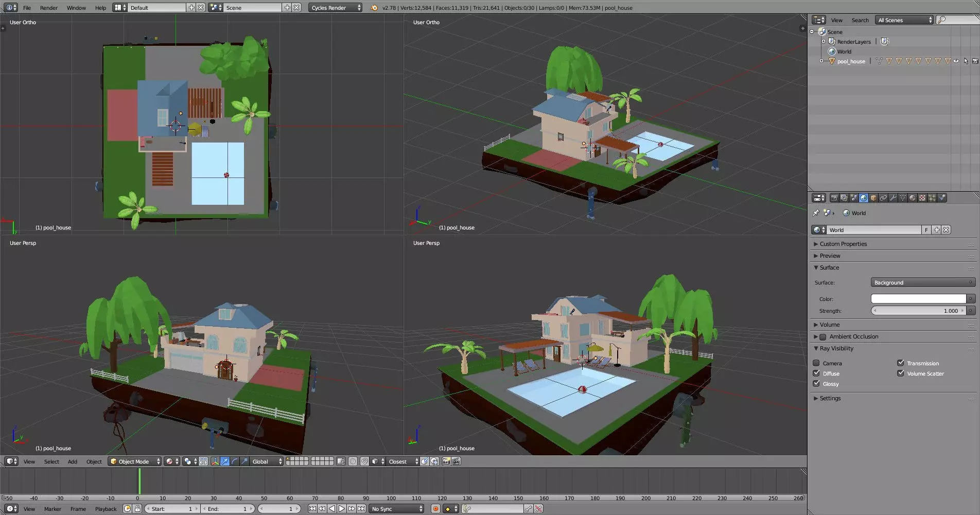Toggle the Transmission ray visibility checkbox

coord(901,363)
